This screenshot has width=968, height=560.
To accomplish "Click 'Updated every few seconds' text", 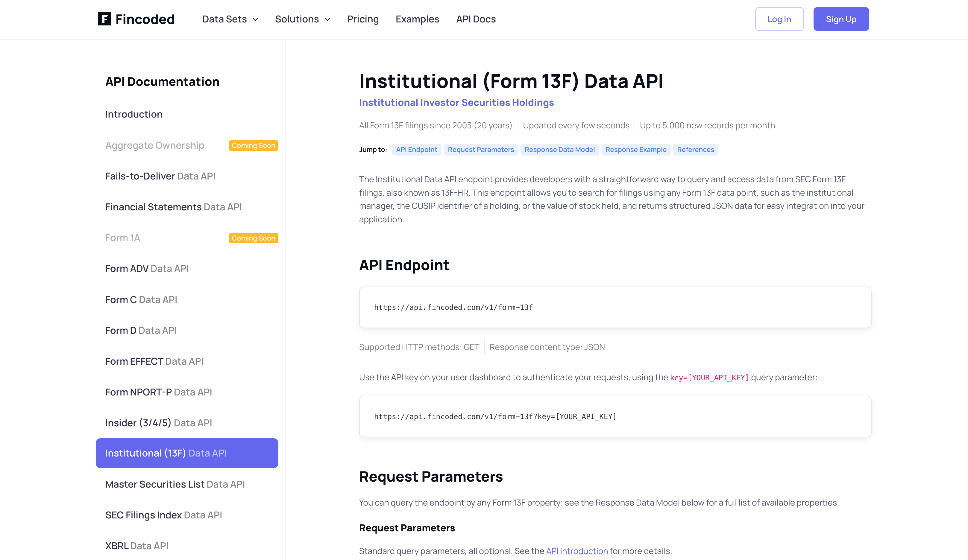I will pos(576,126).
